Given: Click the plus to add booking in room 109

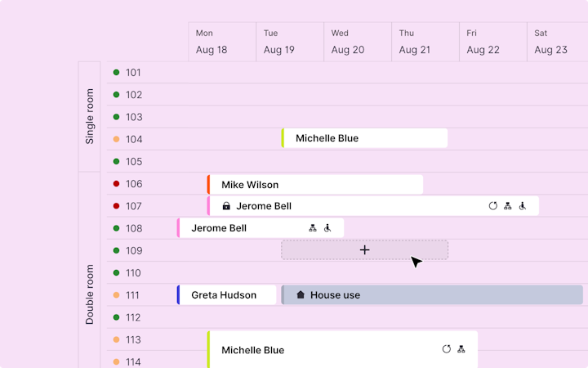Looking at the screenshot, I should click(x=365, y=250).
